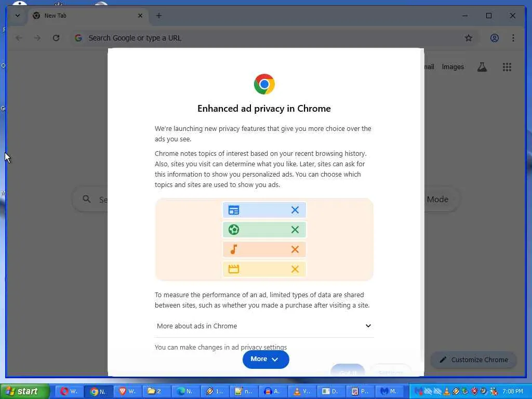Open a new tab with plus button
532x399 pixels.
tap(159, 16)
